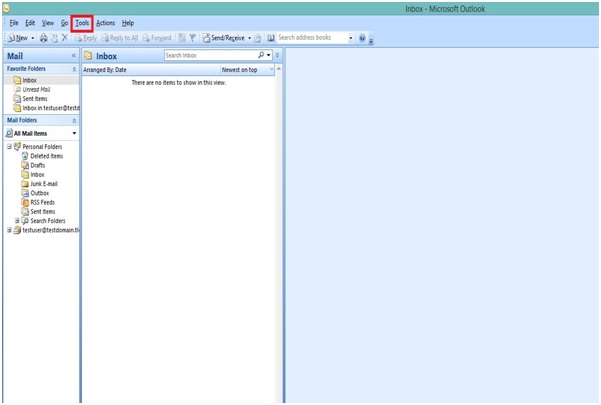Click the icon right of Send/Receive arrow

[x=258, y=38]
